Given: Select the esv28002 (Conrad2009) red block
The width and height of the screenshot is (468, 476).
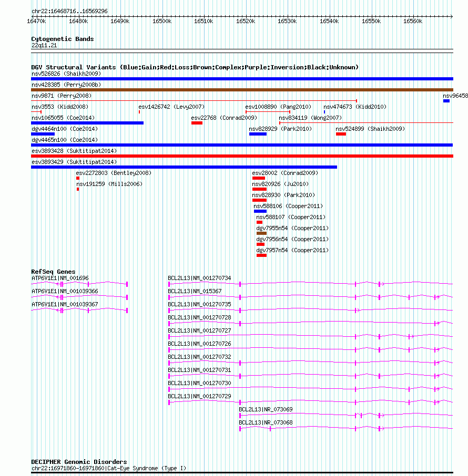Looking at the screenshot, I should click(x=259, y=178).
